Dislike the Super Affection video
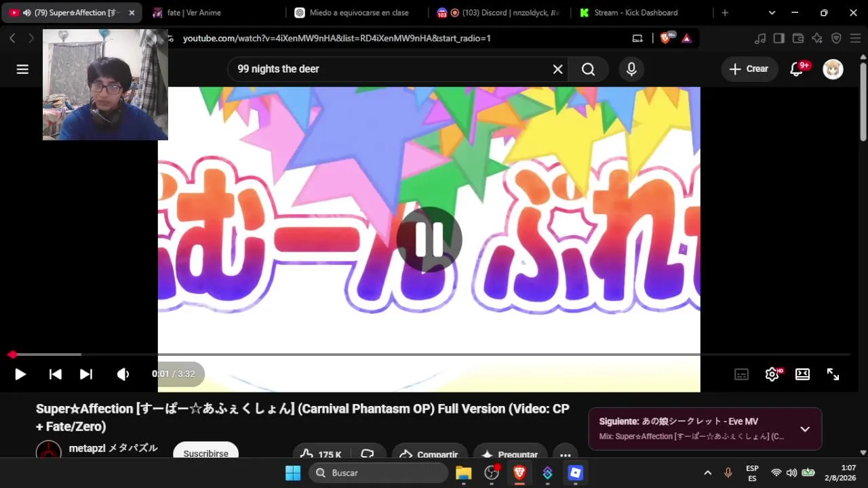The image size is (868, 488). tap(368, 454)
